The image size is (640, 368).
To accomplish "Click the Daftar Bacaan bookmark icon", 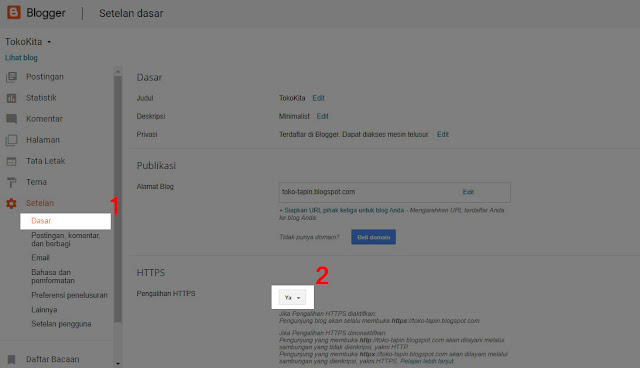I will click(11, 359).
